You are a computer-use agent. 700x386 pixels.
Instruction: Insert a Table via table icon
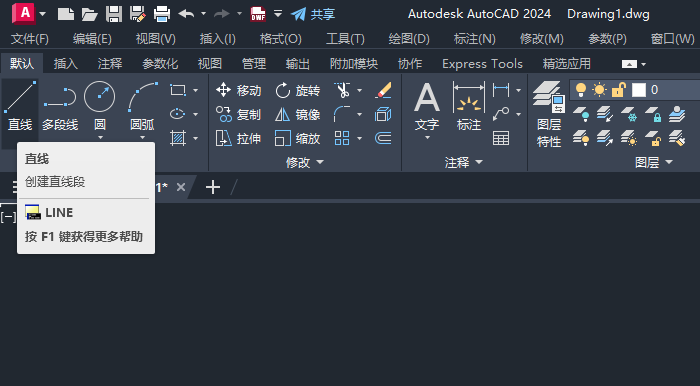501,138
